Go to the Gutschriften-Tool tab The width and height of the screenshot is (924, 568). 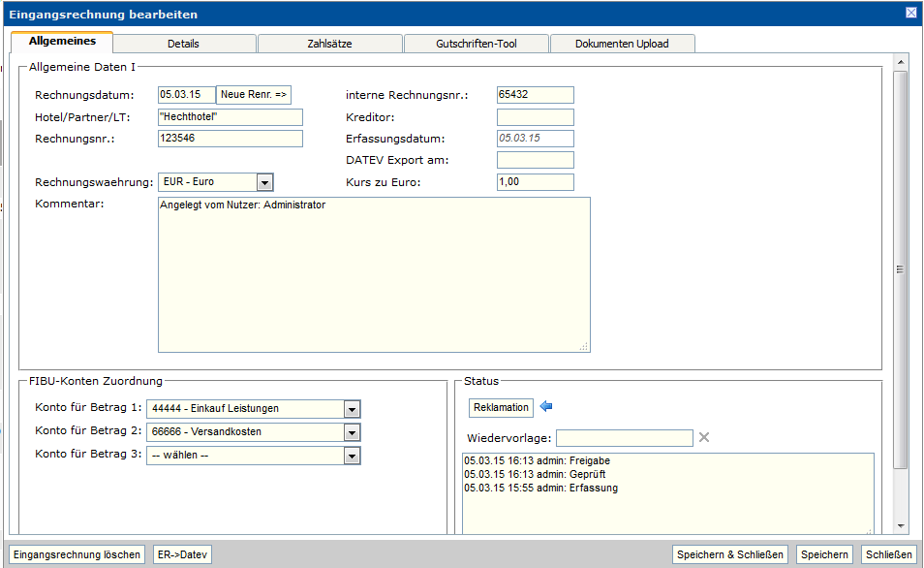pyautogui.click(x=476, y=44)
